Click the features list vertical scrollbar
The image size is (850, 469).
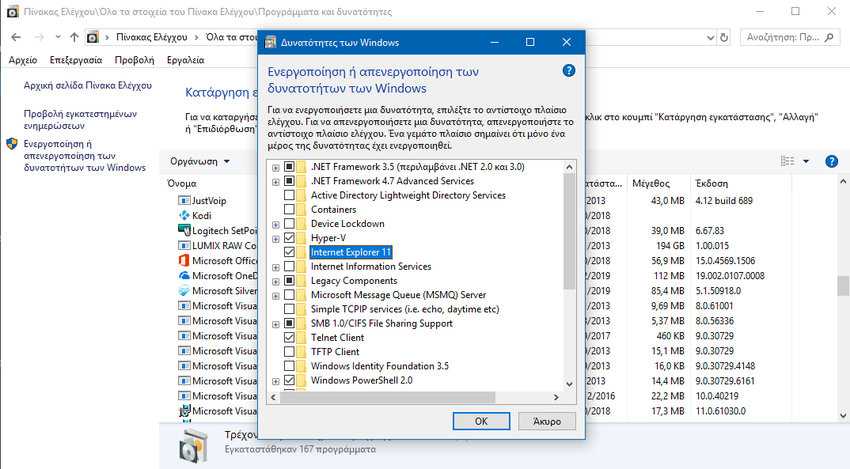[x=569, y=231]
